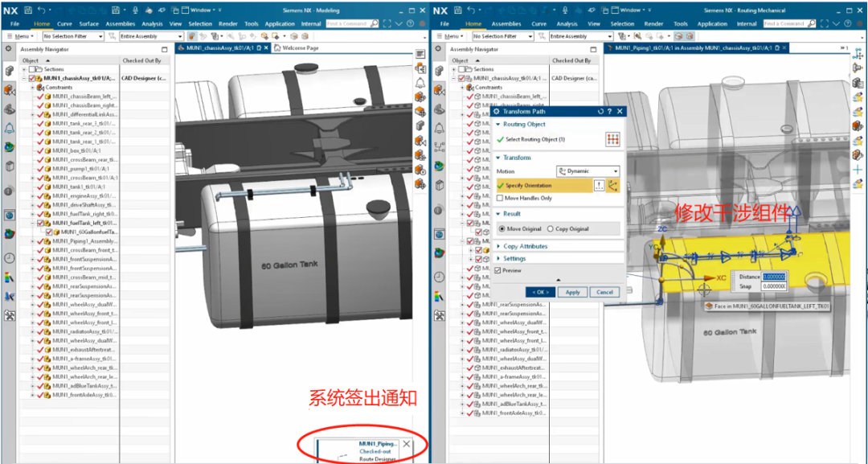Image resolution: width=868 pixels, height=464 pixels.
Task: Click gear settings icon above Modeling resource bar
Action: pyautogui.click(x=8, y=49)
